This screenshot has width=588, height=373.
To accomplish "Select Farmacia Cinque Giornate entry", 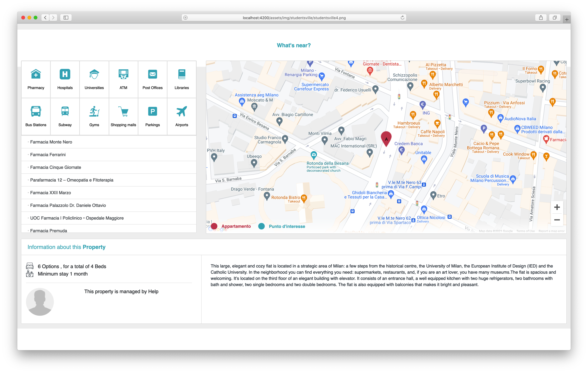I will (109, 167).
